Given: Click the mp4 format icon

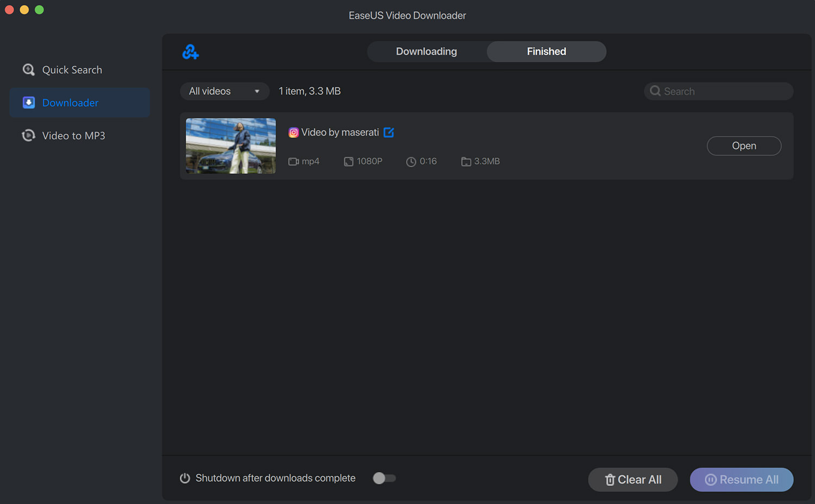Looking at the screenshot, I should [293, 161].
